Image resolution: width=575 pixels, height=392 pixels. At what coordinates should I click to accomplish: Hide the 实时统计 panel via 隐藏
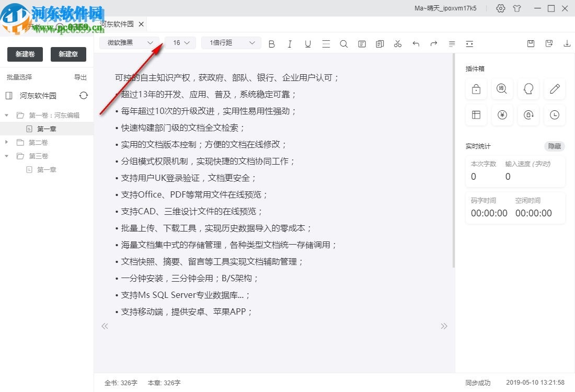pos(554,146)
